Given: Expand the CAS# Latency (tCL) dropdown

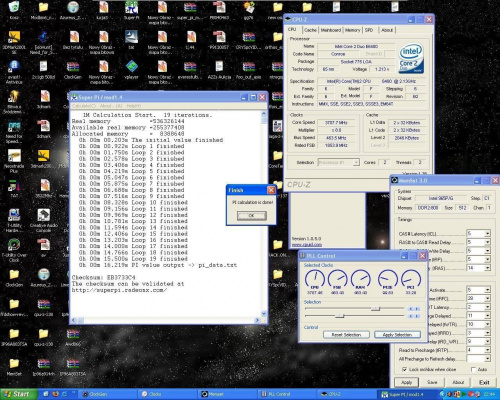Looking at the screenshot, I should (x=488, y=233).
